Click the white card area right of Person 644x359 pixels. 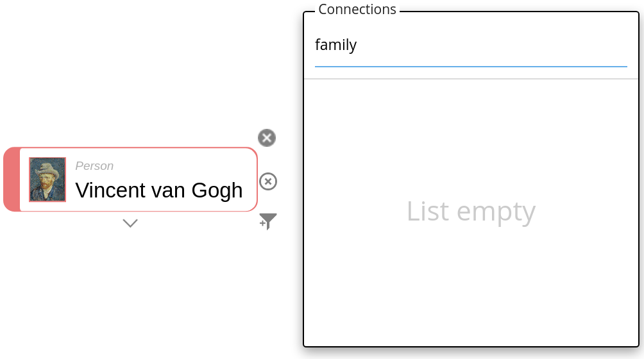point(186,165)
